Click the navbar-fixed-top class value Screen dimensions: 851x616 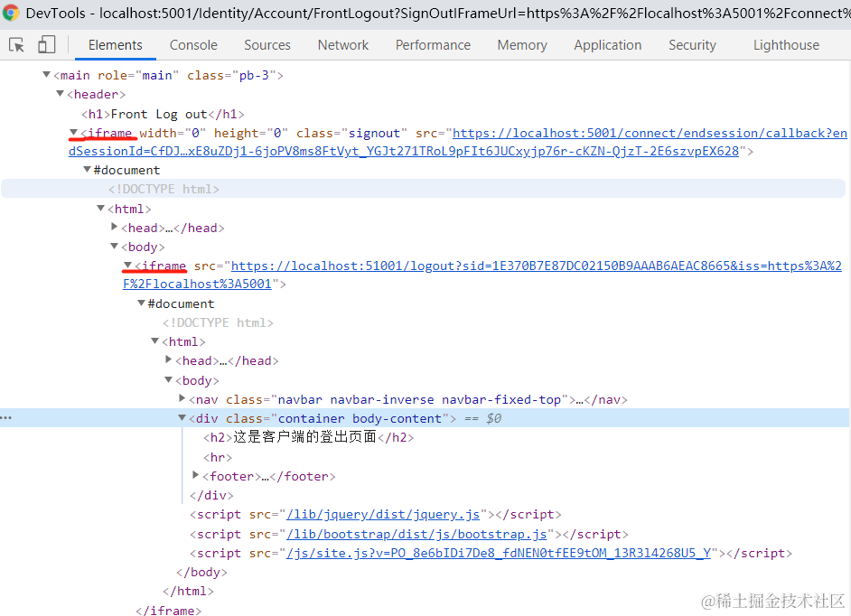point(501,399)
